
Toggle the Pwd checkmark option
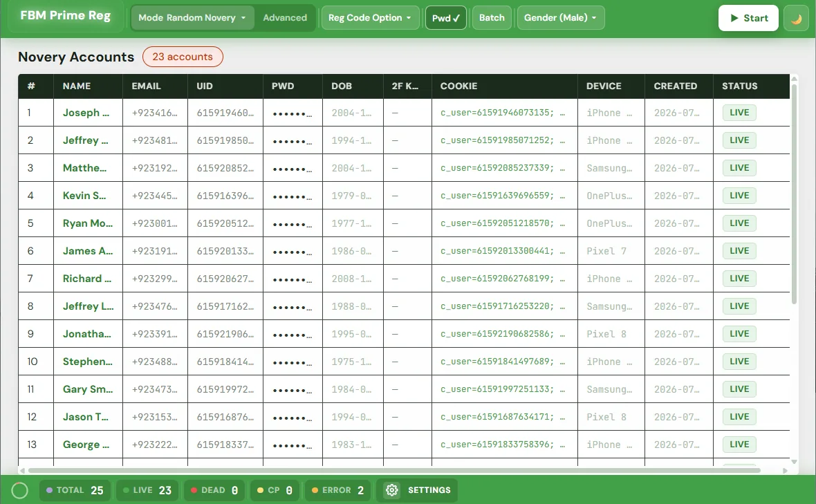click(446, 18)
